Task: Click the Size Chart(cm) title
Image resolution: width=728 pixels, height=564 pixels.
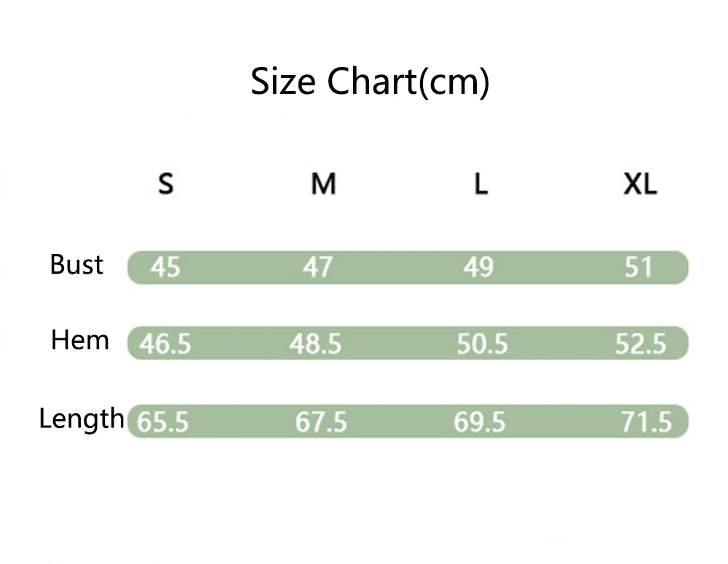Action: (370, 82)
